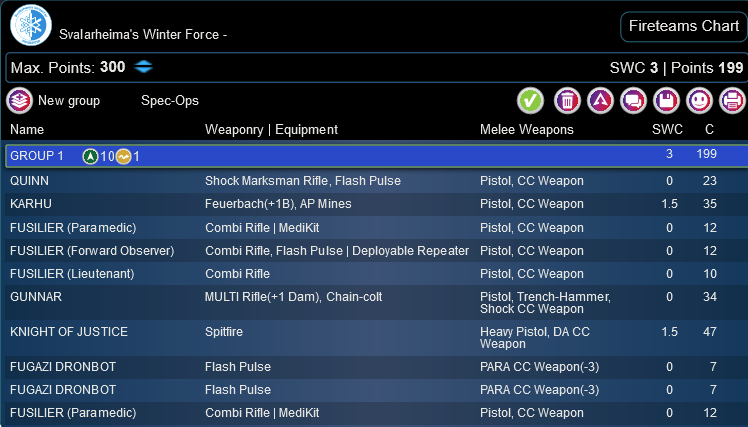Select the GUNNAR trooper entry
748x427 pixels.
tap(377, 303)
